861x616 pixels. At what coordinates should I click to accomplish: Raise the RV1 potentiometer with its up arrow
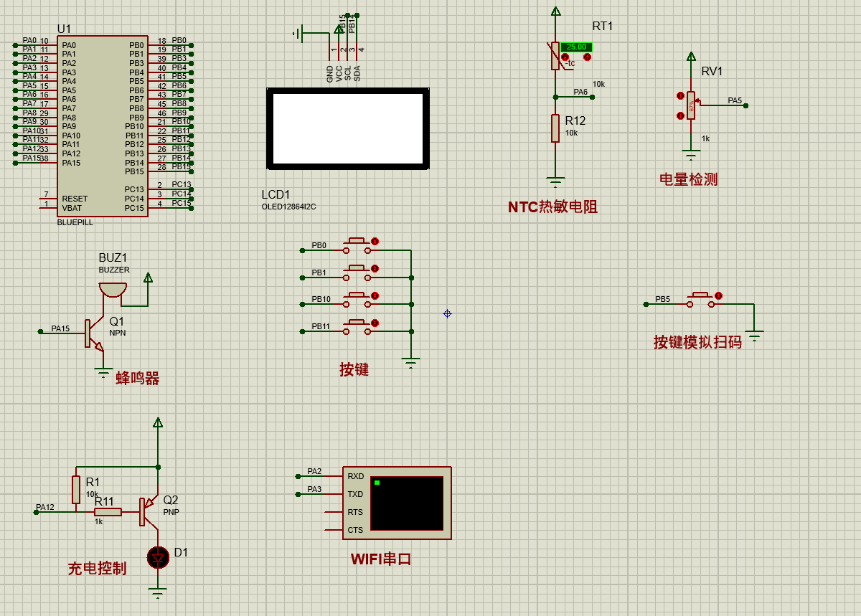pyautogui.click(x=680, y=95)
